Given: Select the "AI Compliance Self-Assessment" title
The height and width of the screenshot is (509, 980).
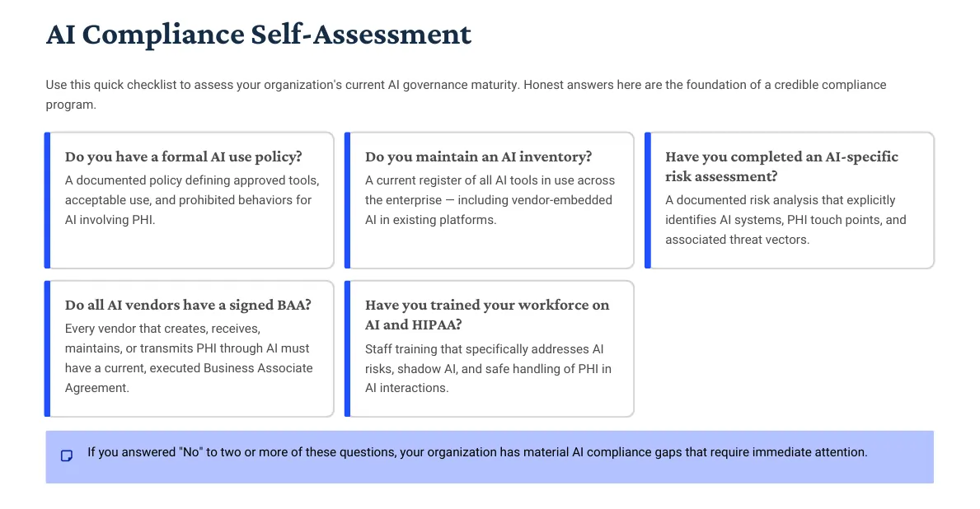Looking at the screenshot, I should pyautogui.click(x=259, y=35).
